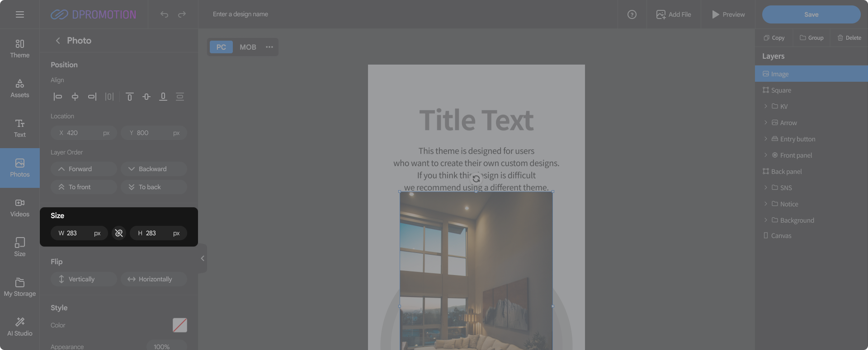Move layer Backward one step
This screenshot has height=350, width=868.
point(154,169)
